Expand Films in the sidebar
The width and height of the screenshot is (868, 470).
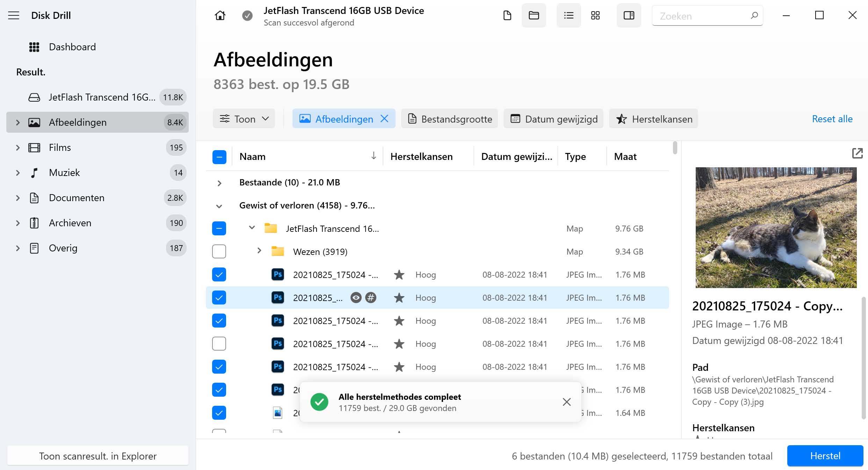pyautogui.click(x=18, y=147)
